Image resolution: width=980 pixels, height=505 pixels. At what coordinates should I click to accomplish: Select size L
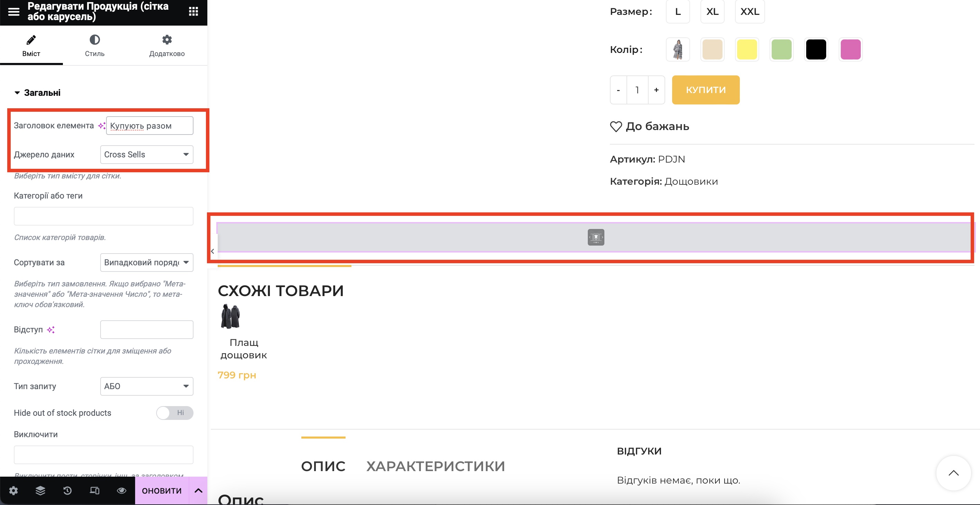678,12
